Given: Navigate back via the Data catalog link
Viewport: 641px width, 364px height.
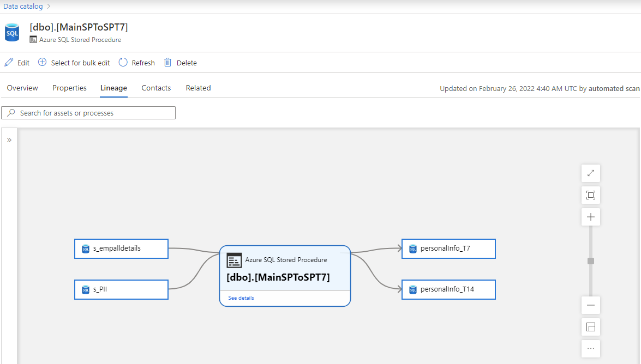Looking at the screenshot, I should click(23, 6).
